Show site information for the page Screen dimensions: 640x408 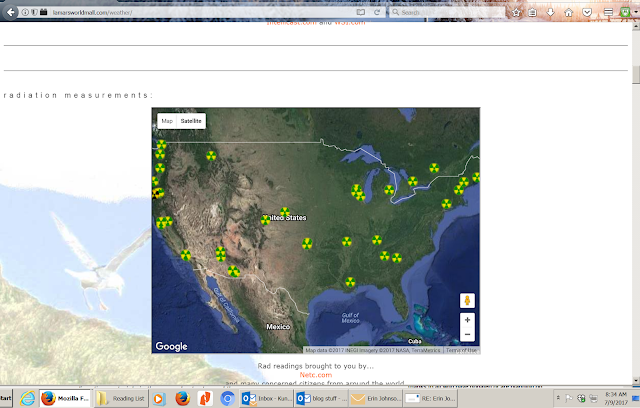click(x=25, y=12)
